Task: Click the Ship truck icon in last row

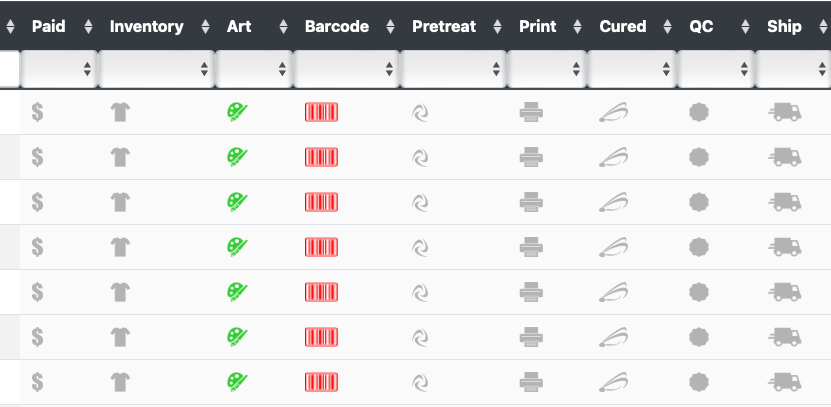Action: tap(784, 382)
